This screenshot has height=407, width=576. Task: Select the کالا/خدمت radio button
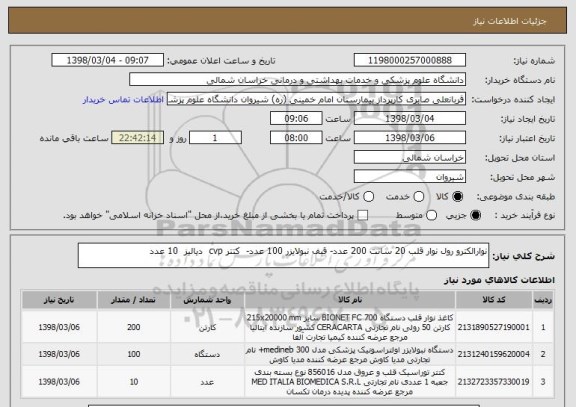(x=368, y=197)
